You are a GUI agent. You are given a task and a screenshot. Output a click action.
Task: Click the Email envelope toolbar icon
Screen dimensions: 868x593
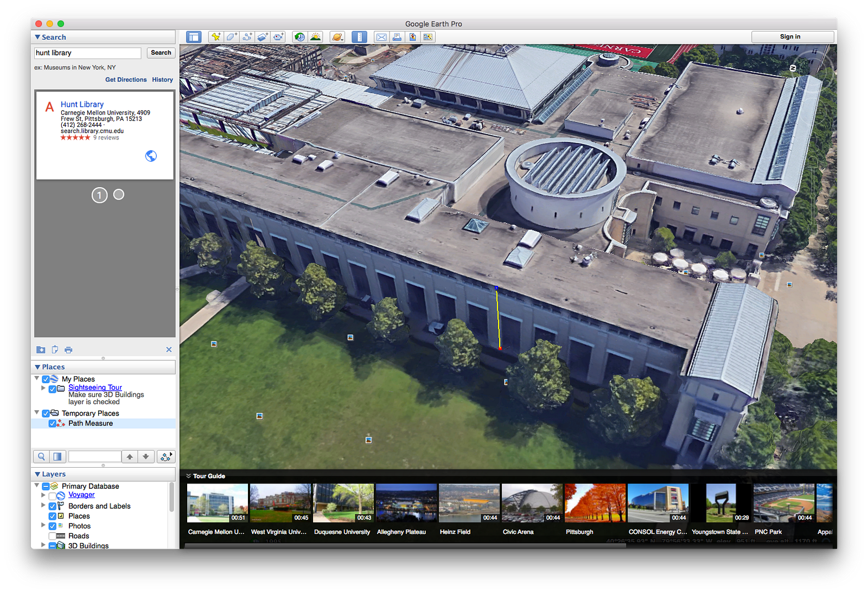click(381, 37)
